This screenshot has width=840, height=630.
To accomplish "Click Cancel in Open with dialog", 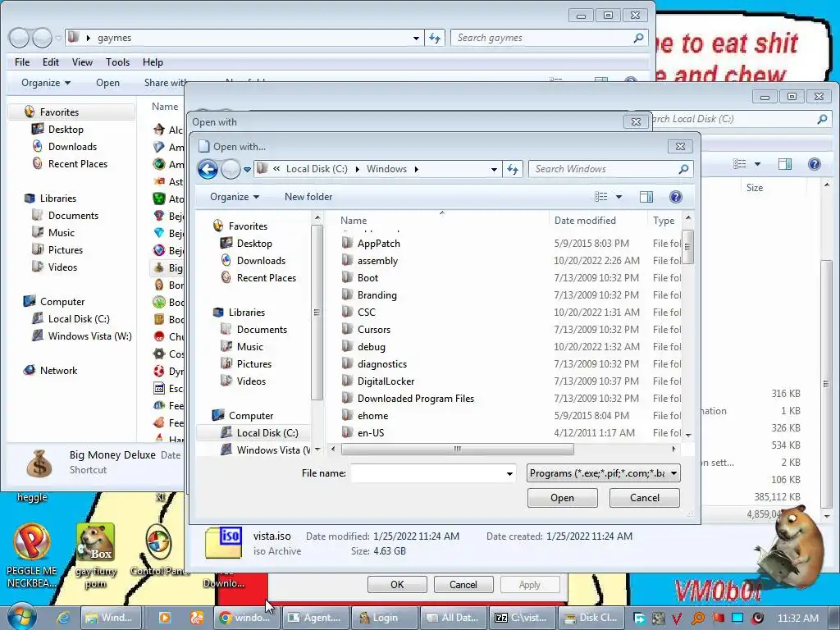I will pos(645,498).
